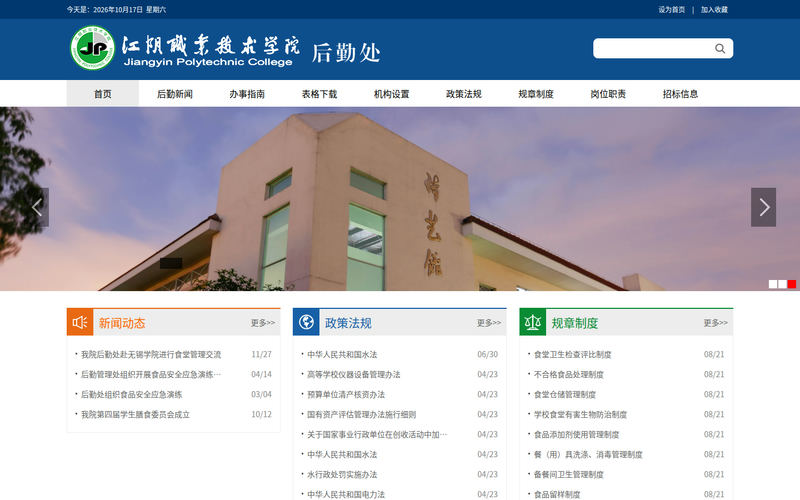The width and height of the screenshot is (800, 500).
Task: Click the 后勤处 title text
Action: point(346,53)
